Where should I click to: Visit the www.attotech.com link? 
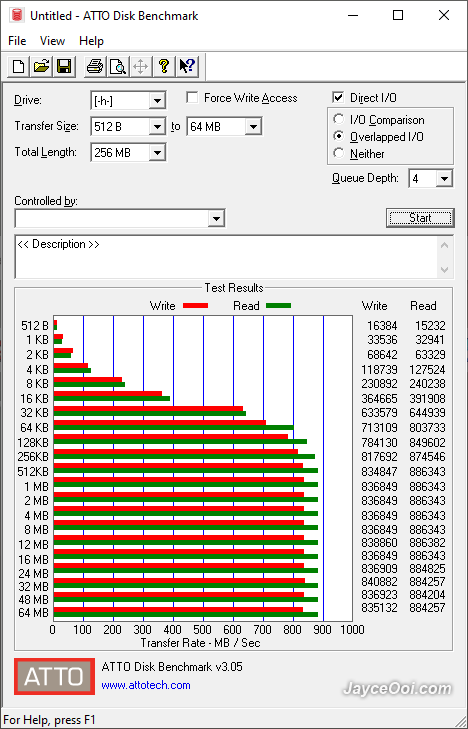click(146, 685)
